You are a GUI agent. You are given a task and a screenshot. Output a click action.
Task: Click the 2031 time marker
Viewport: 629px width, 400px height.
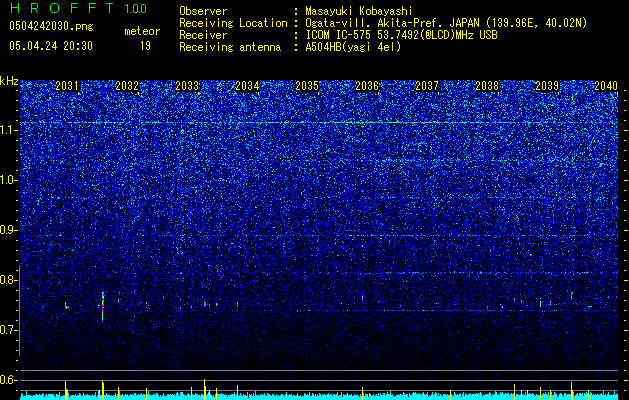pos(67,86)
